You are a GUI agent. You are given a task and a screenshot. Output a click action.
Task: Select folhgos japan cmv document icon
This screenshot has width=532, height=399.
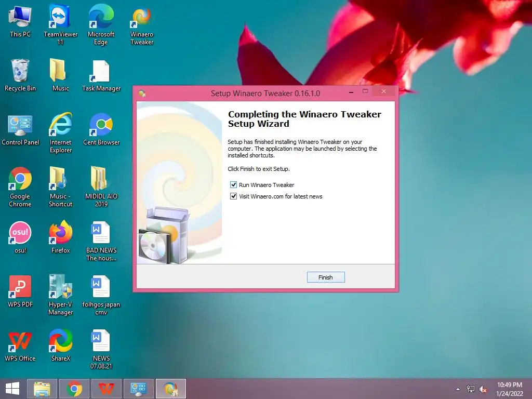pos(101,295)
